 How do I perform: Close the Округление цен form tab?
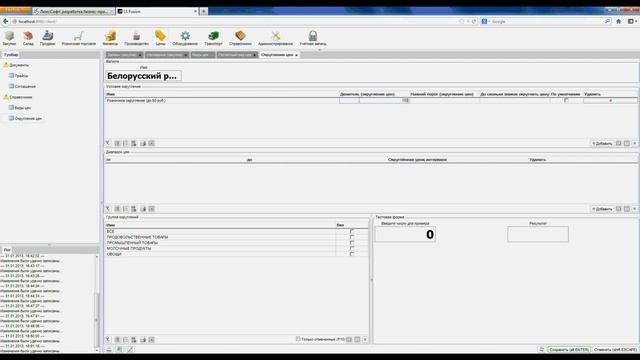tap(297, 55)
